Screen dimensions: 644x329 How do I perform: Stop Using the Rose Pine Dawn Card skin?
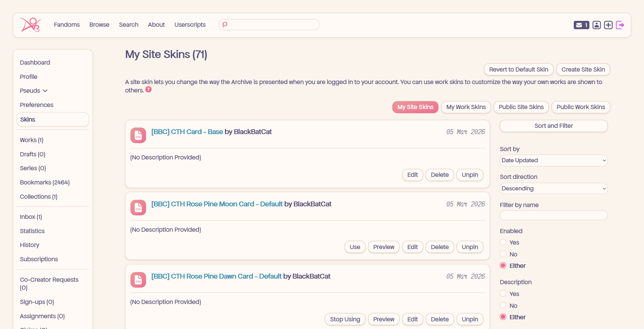tap(345, 319)
